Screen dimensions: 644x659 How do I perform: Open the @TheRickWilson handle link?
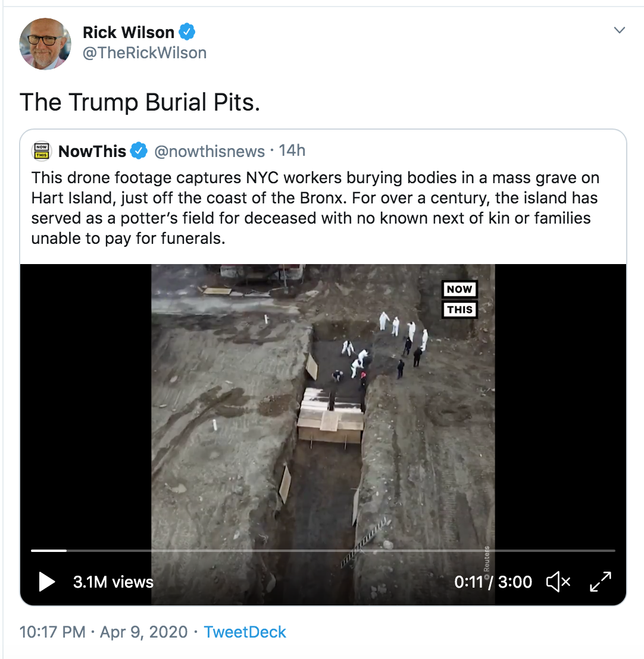click(144, 53)
